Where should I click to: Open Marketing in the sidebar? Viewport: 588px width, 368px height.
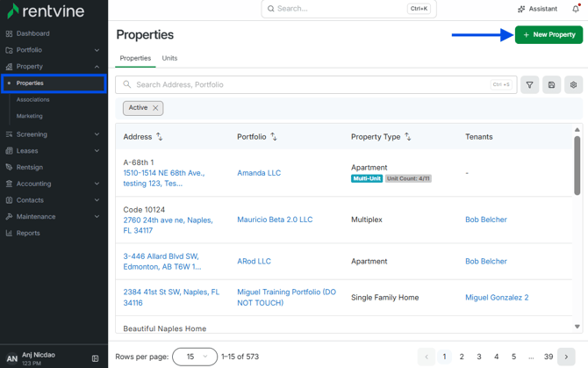click(x=29, y=116)
